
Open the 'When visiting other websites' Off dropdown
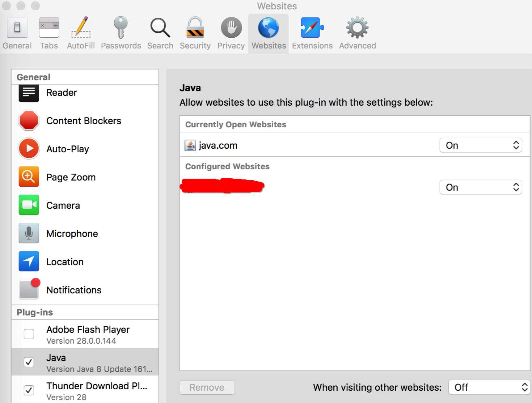489,387
